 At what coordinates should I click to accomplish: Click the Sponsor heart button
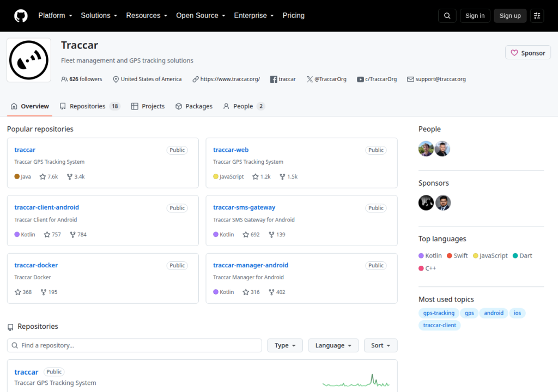[527, 53]
